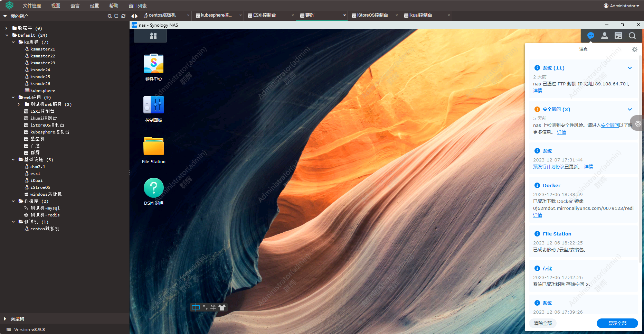Open the user account options icon
The image size is (644, 334).
[x=605, y=36]
